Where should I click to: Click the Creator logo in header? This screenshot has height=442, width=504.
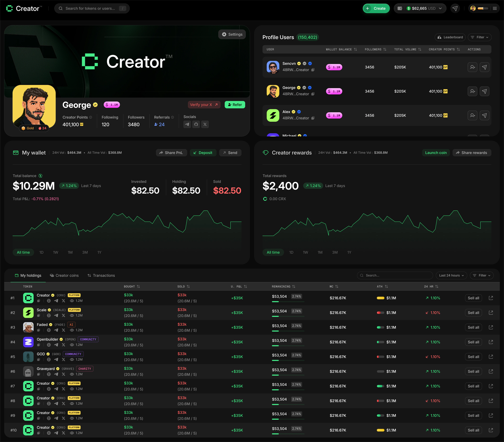tap(24, 8)
